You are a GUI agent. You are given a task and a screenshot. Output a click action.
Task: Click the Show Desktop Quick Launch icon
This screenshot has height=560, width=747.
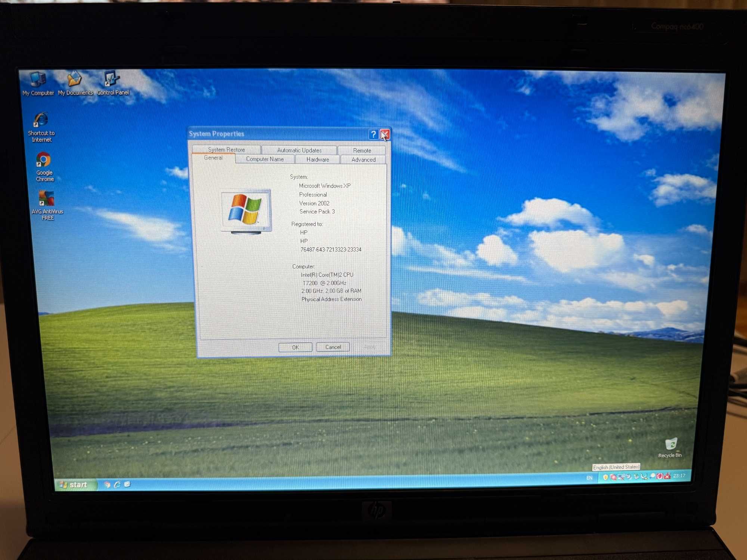(x=127, y=484)
